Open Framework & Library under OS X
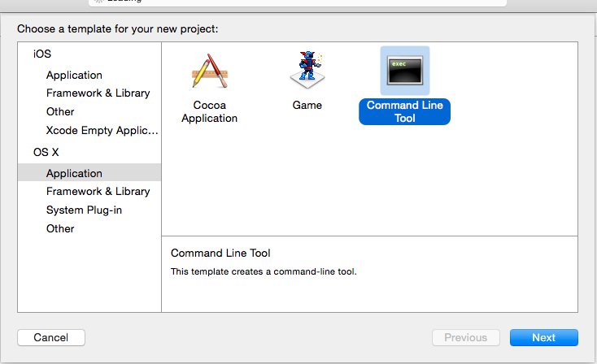The height and width of the screenshot is (364, 597). (98, 191)
